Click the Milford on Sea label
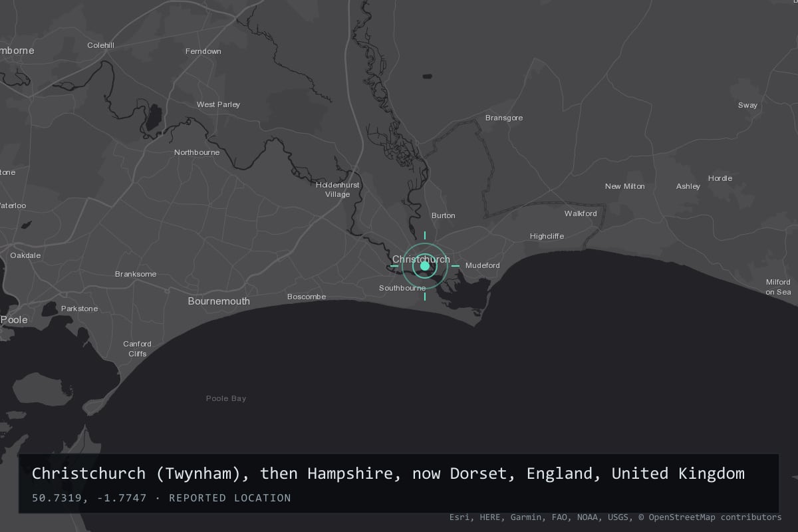This screenshot has width=798, height=532. tap(778, 287)
